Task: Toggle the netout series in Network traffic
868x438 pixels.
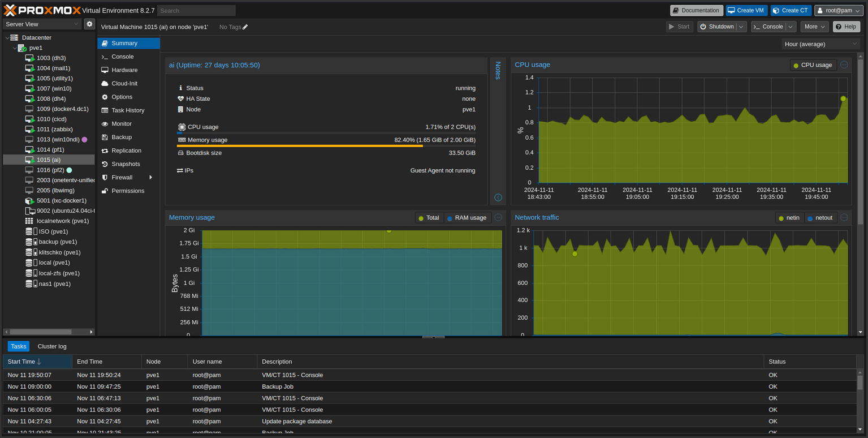Action: pyautogui.click(x=819, y=218)
